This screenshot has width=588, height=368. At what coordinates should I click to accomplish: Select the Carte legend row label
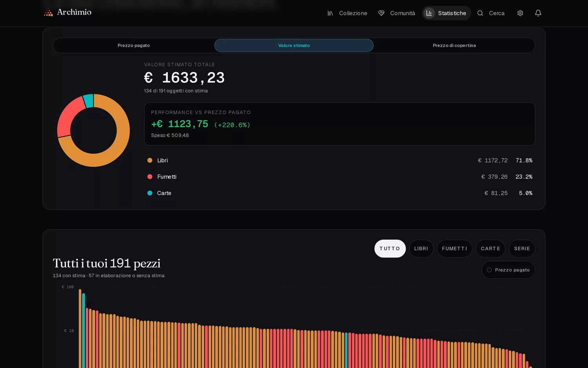(x=164, y=193)
